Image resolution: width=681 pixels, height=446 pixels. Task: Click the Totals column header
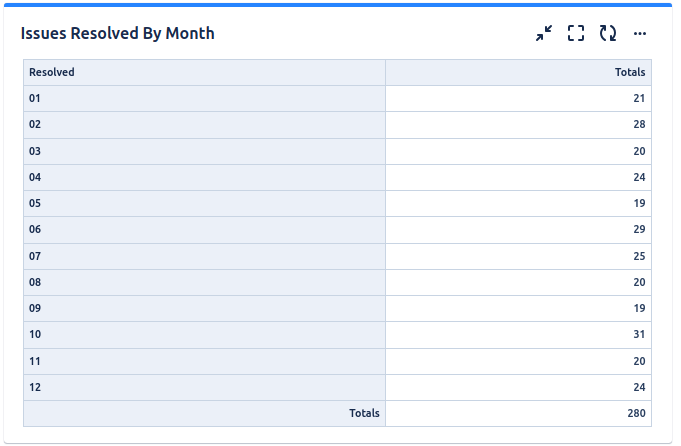630,72
